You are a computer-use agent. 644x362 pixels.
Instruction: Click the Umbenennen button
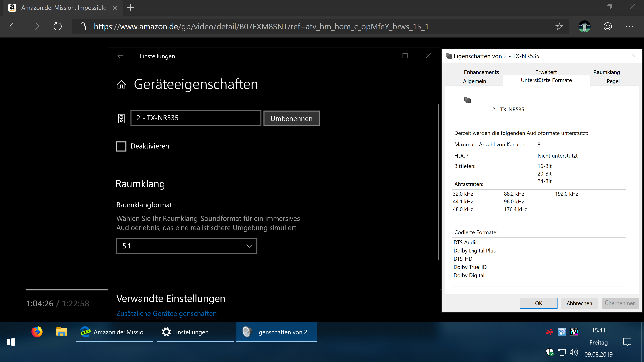292,118
